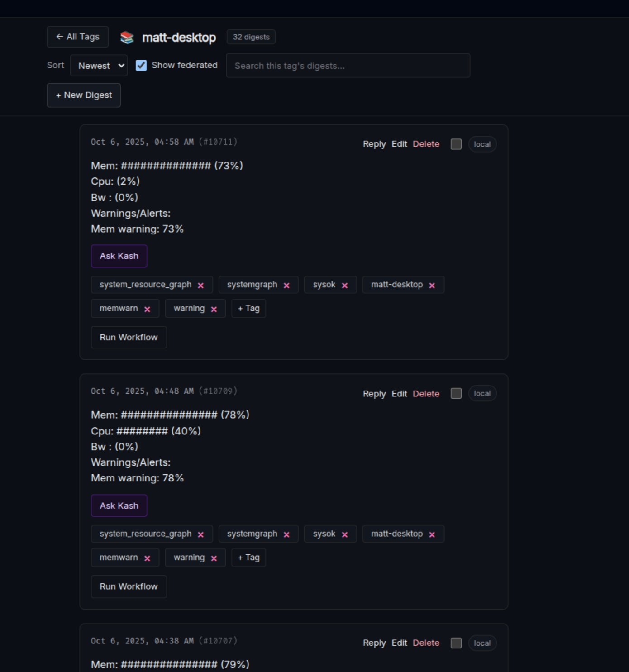The image size is (629, 672).
Task: Remove sysok tag from digest #10711
Action: click(x=345, y=286)
